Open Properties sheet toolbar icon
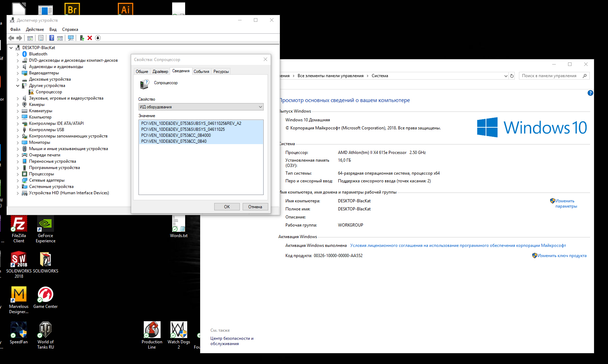 click(41, 38)
